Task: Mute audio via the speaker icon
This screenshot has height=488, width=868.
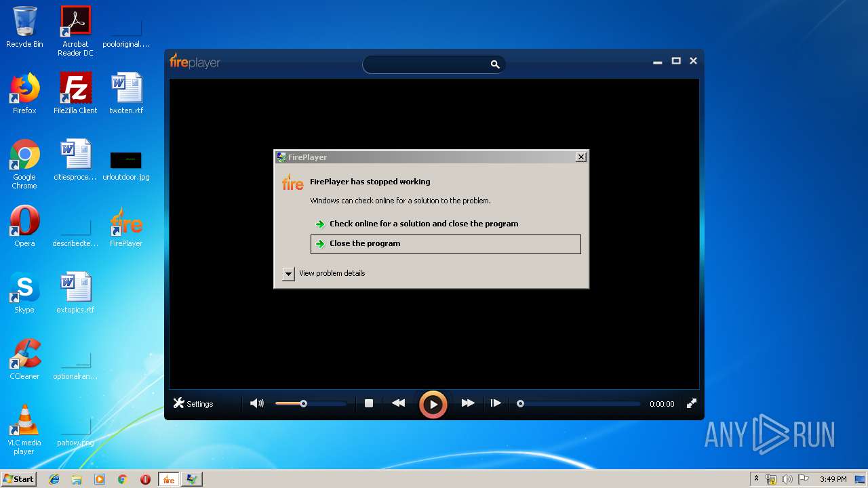Action: [x=257, y=403]
